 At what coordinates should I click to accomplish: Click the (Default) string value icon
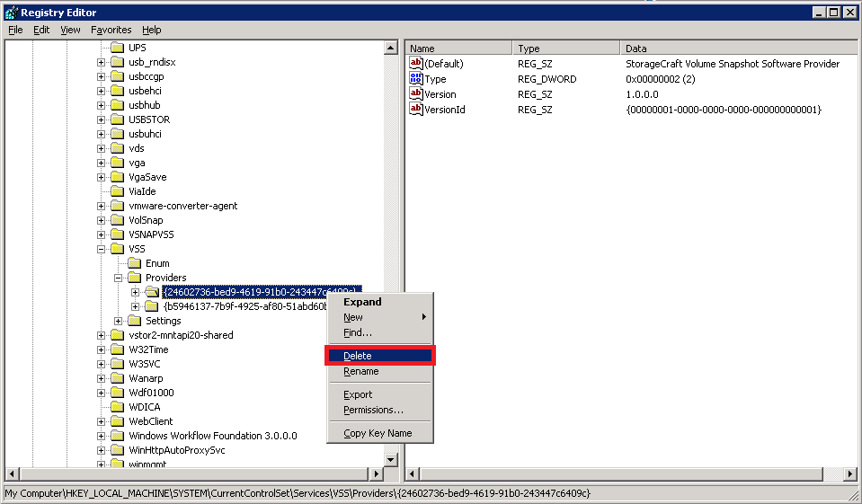(416, 63)
